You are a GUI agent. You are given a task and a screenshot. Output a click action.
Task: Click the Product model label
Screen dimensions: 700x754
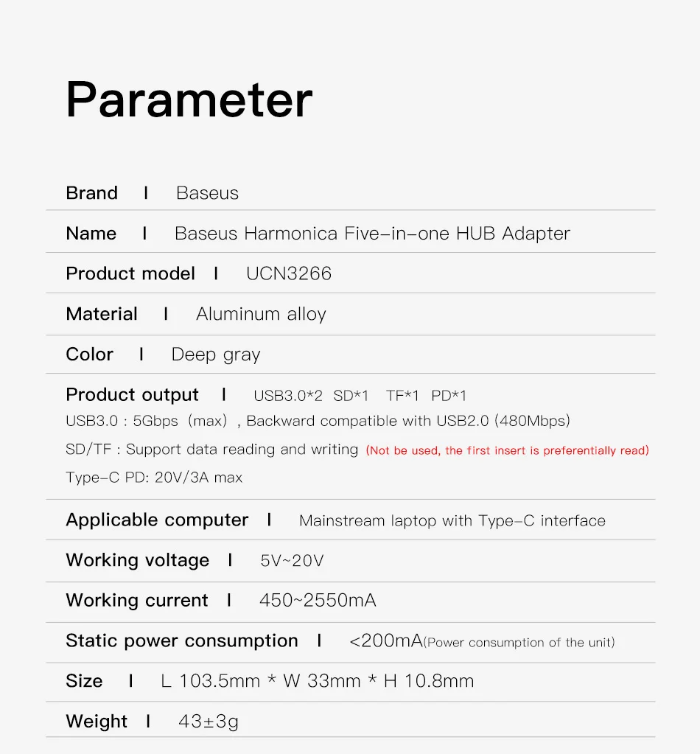pyautogui.click(x=130, y=273)
